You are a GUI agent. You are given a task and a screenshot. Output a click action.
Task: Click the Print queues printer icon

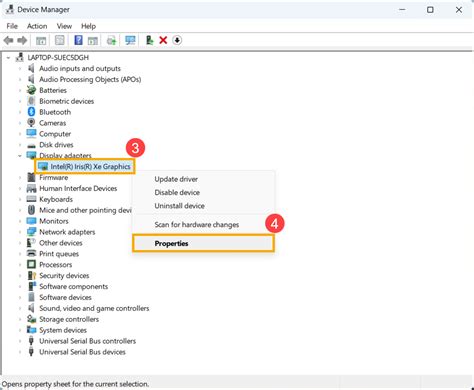point(31,253)
